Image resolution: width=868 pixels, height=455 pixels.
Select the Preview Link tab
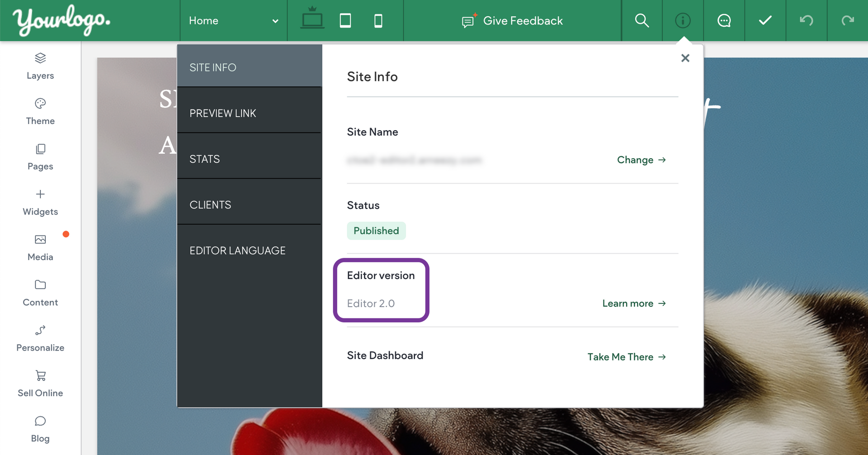click(x=249, y=113)
